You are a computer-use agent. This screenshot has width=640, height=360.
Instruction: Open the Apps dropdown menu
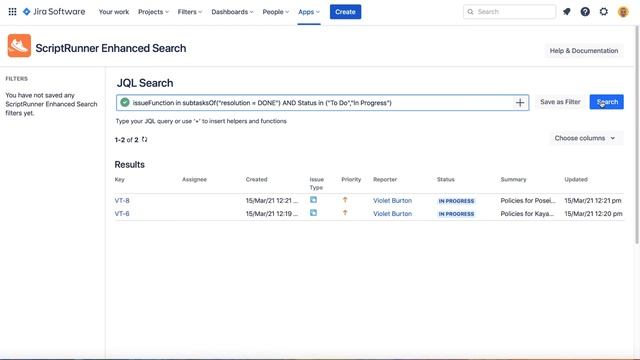(x=309, y=12)
